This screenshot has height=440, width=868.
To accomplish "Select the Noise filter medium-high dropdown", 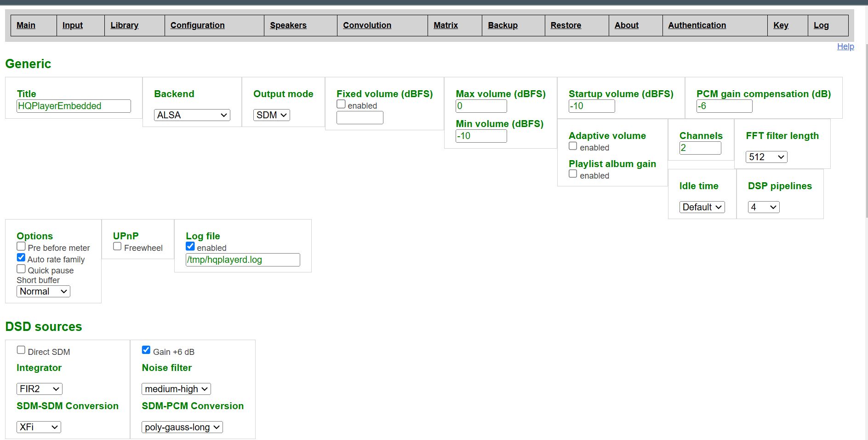I will point(176,389).
